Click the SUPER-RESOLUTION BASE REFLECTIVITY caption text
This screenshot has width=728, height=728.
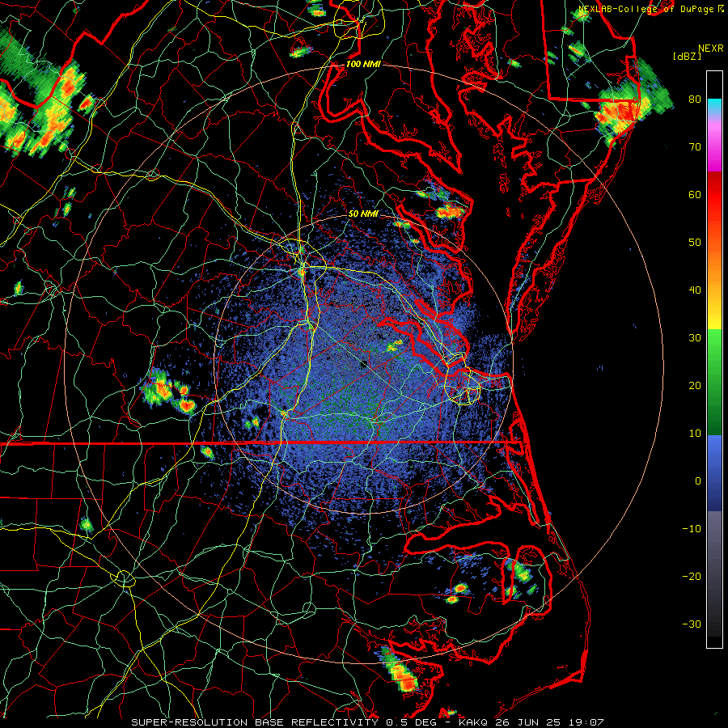[x=255, y=722]
